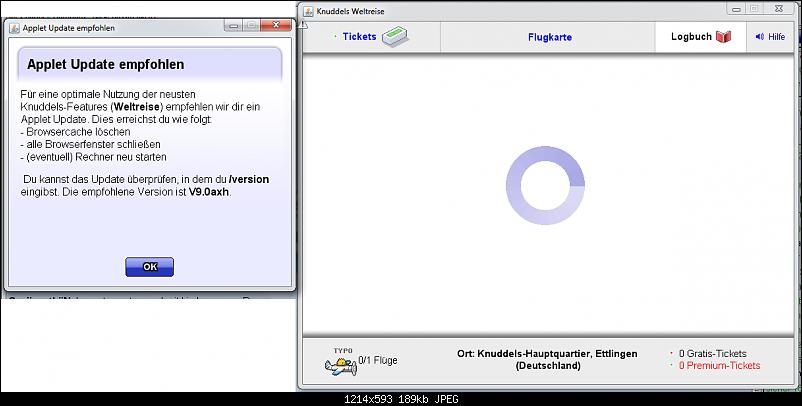The height and width of the screenshot is (406, 802).
Task: Click the 'alle Browserfenster schließen' line
Action: coord(91,145)
